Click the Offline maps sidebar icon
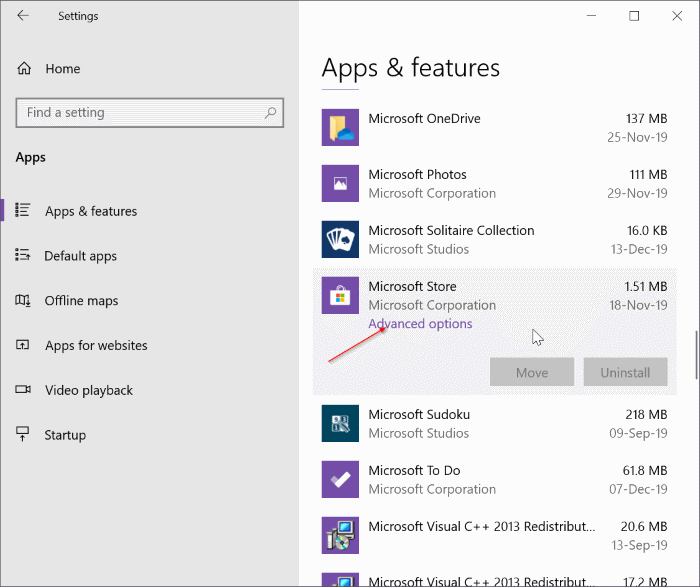700x587 pixels. (22, 300)
